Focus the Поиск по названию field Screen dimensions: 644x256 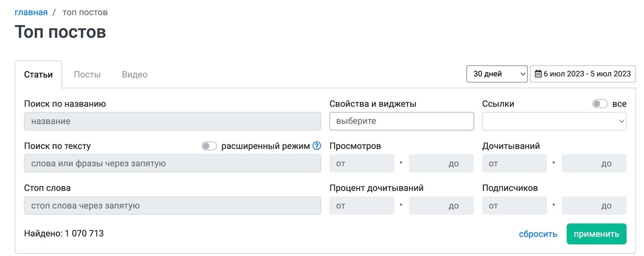click(173, 121)
